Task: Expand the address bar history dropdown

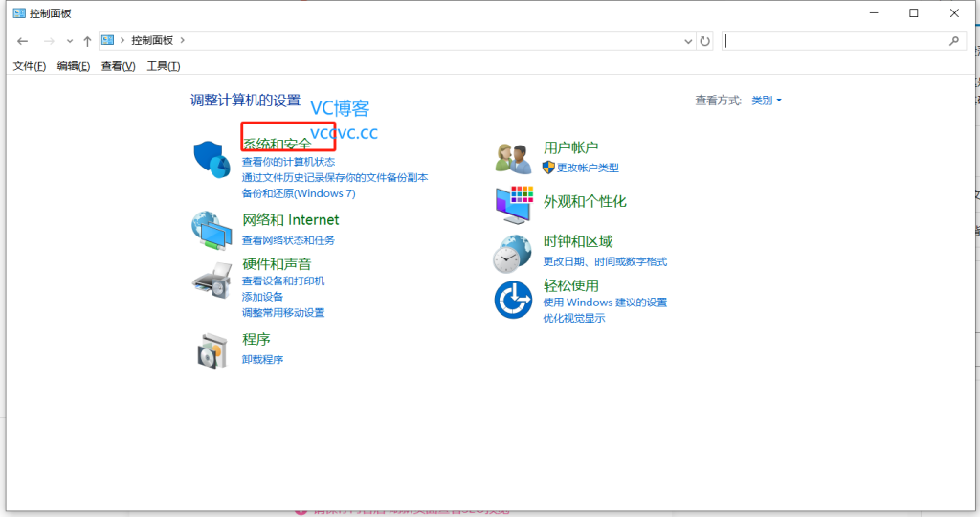Action: 688,41
